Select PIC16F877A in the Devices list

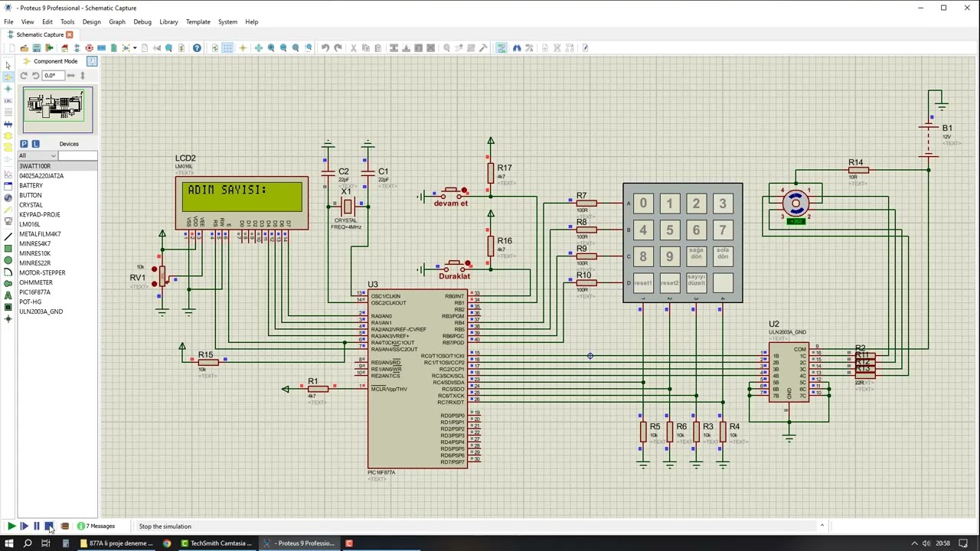click(x=35, y=292)
